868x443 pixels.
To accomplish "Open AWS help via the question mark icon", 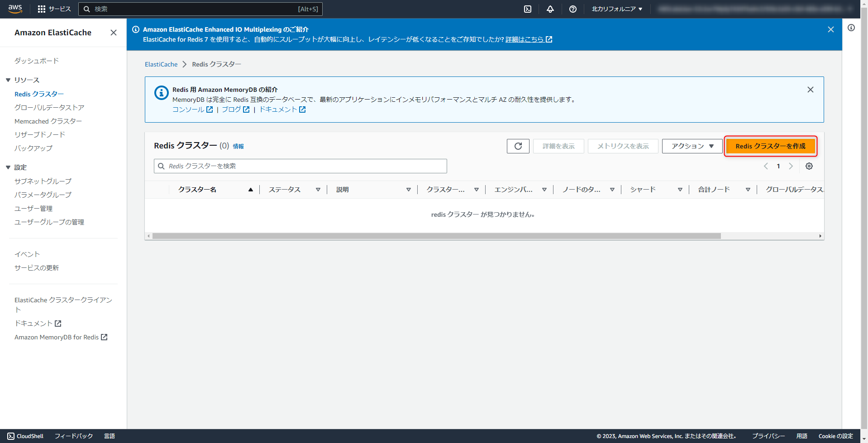I will (x=572, y=9).
